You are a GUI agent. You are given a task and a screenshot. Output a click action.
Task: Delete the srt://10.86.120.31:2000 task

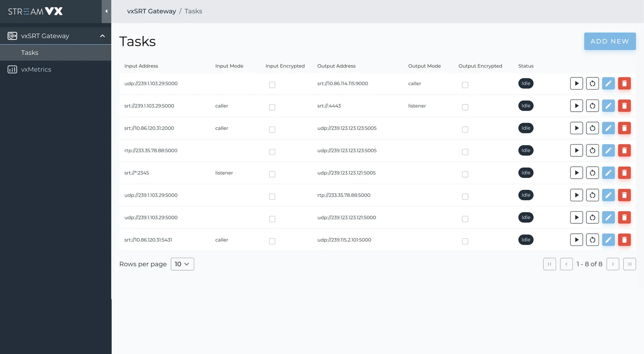[x=624, y=128]
